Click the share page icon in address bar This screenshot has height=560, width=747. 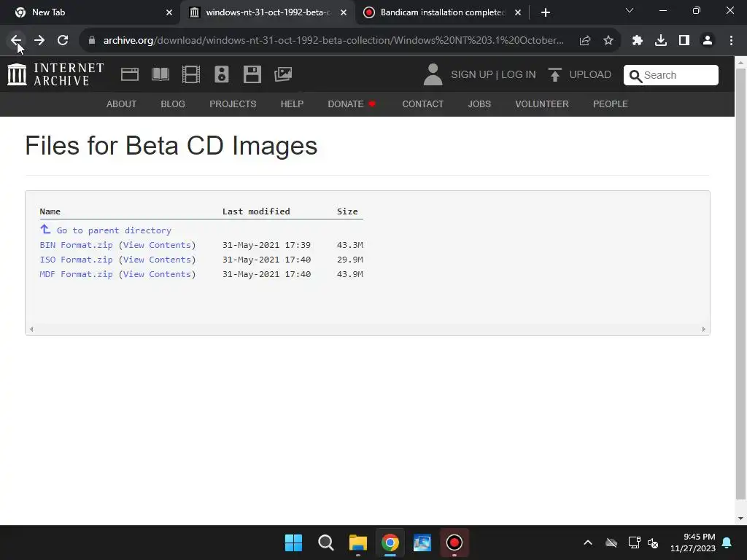click(x=585, y=41)
